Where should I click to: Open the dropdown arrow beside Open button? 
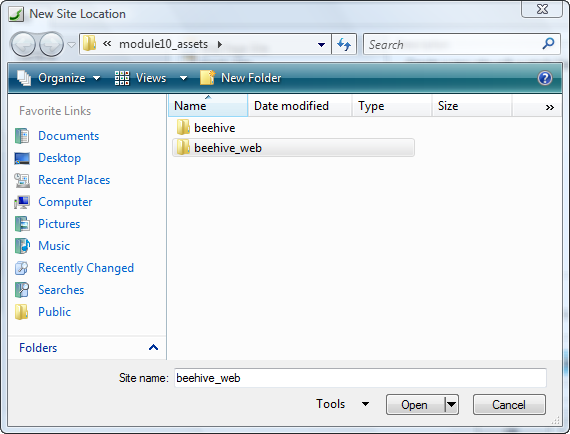coord(451,404)
